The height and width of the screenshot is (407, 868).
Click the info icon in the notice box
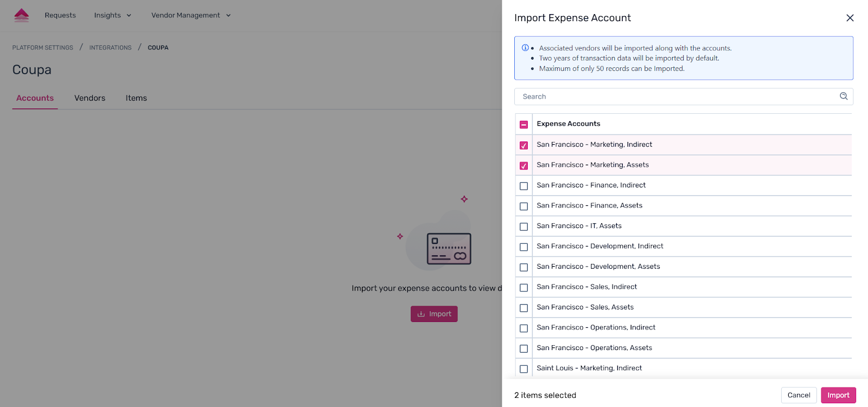(525, 48)
